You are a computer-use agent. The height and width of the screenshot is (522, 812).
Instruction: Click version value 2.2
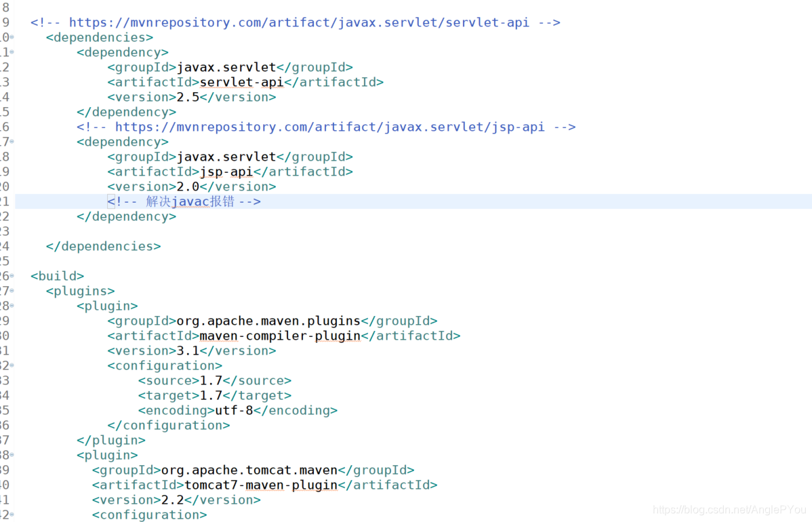point(172,500)
